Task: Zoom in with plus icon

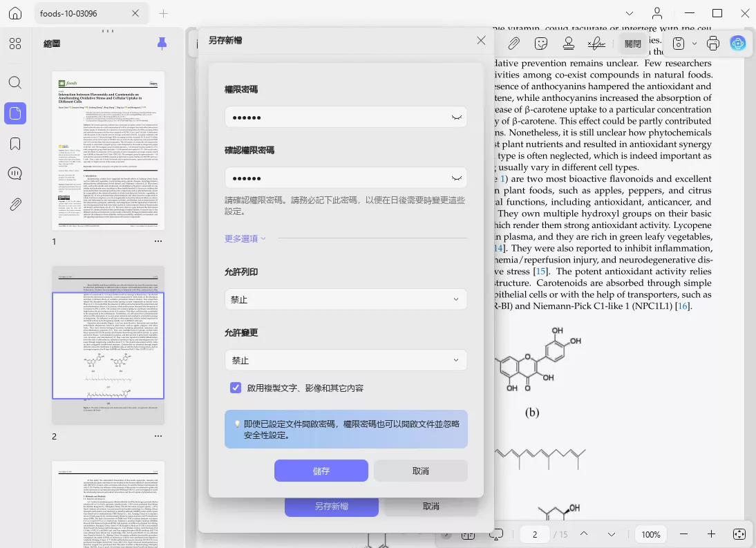Action: pos(711,534)
